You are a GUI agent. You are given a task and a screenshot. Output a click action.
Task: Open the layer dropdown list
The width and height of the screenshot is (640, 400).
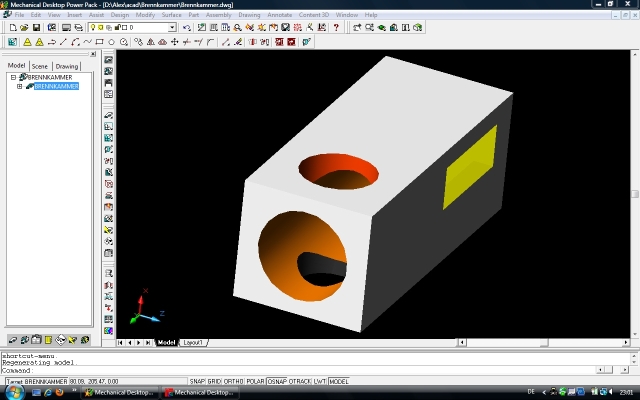(x=172, y=28)
